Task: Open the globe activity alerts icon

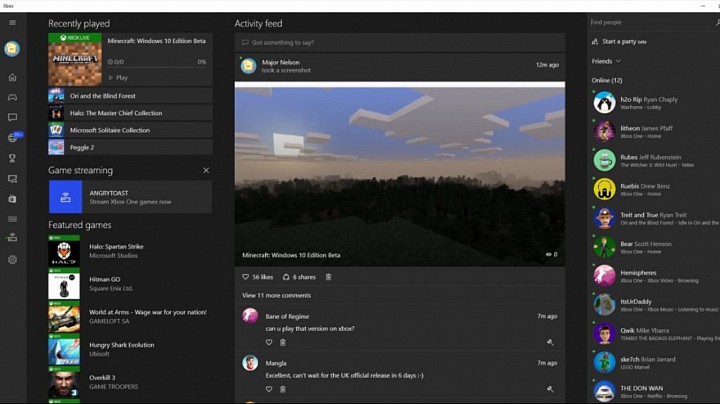Action: pos(12,138)
